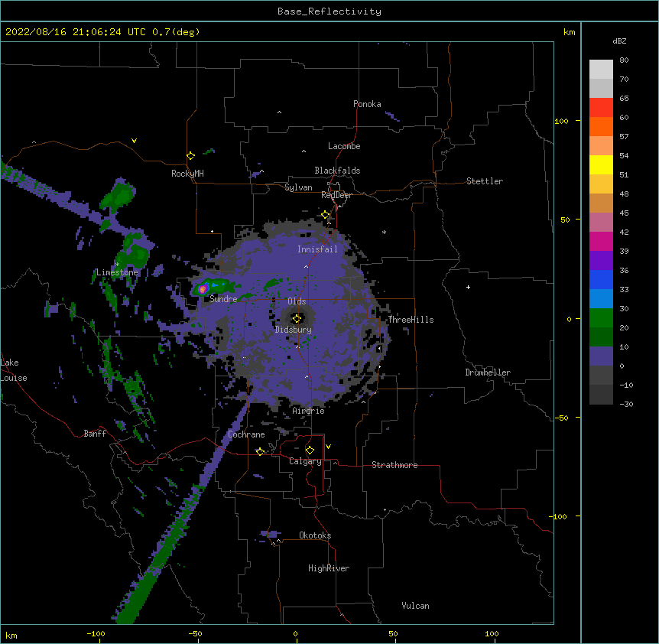This screenshot has width=659, height=644.
Task: Click the Okotoks town label
Action: [x=315, y=535]
